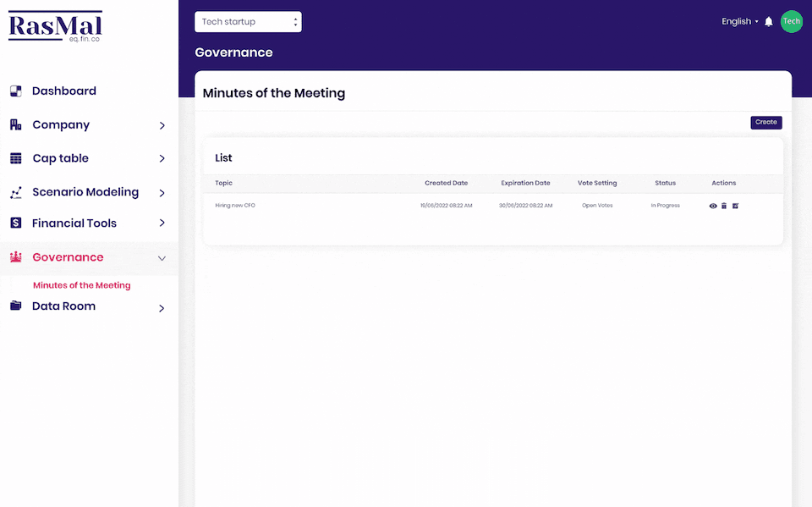Click the List section heading
The height and width of the screenshot is (507, 812).
tap(223, 157)
